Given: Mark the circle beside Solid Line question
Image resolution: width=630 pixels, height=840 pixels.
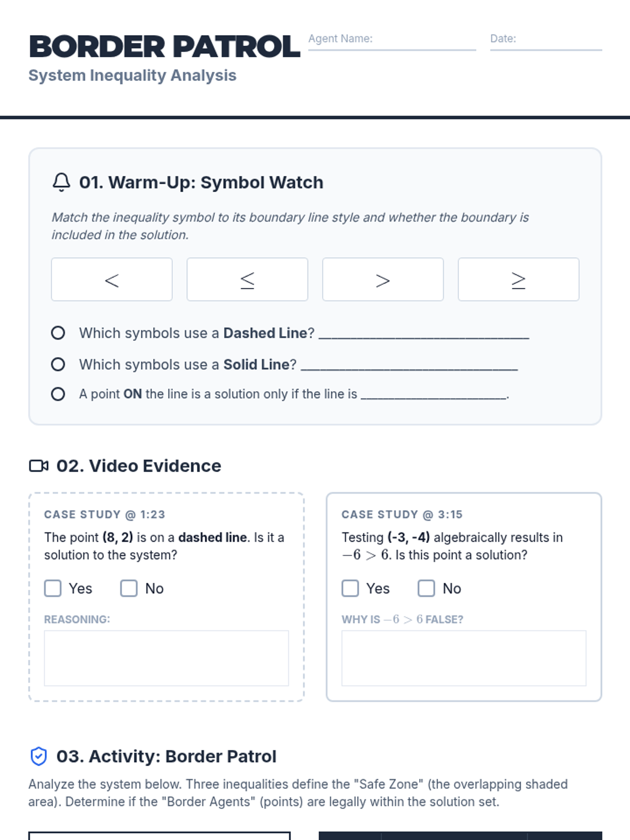Looking at the screenshot, I should (58, 364).
